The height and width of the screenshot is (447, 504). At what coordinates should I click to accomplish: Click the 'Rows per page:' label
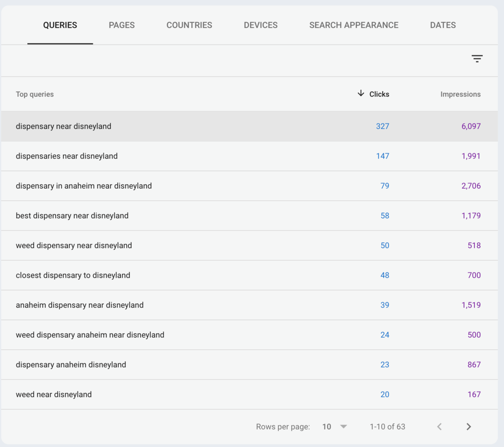[283, 427]
